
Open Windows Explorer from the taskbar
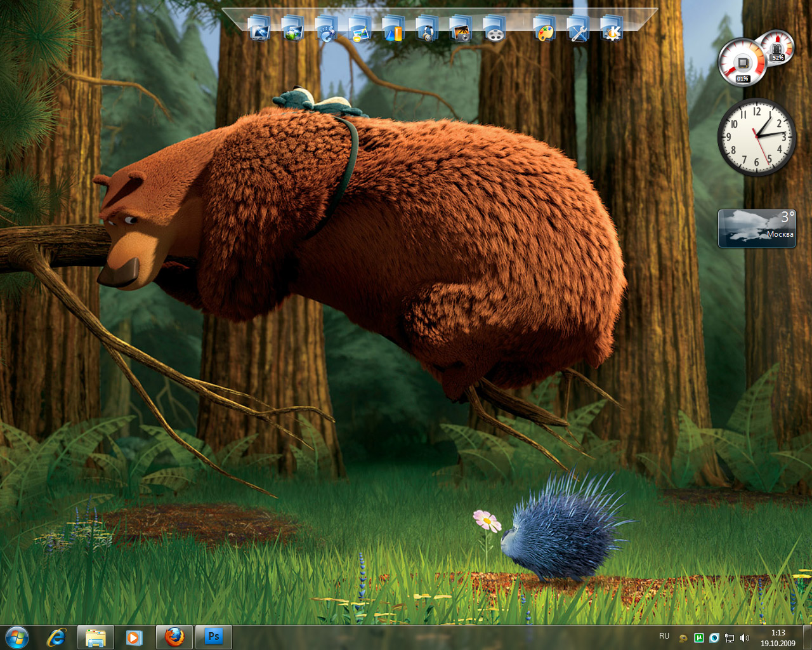point(96,637)
